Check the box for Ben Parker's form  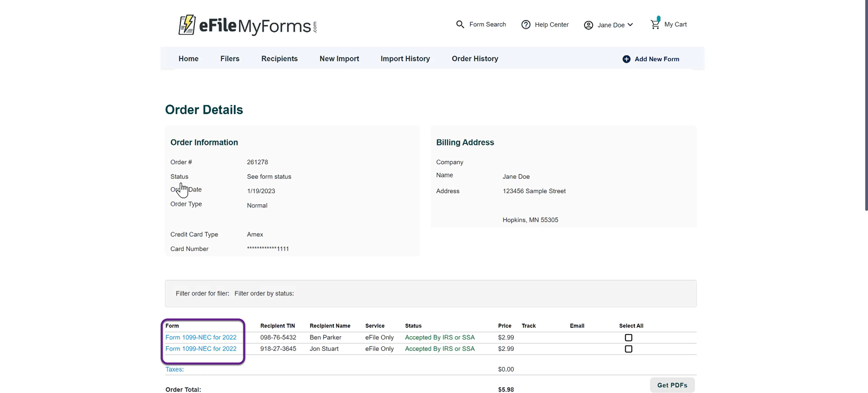click(628, 337)
